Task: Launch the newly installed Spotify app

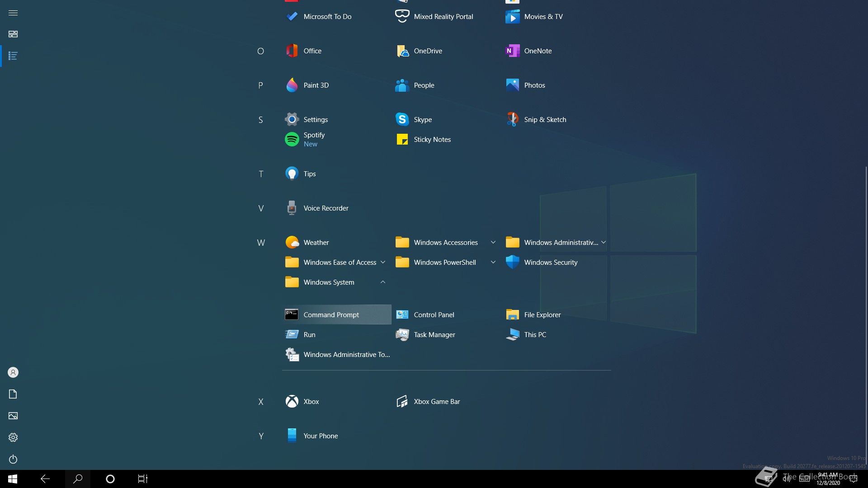Action: coord(336,140)
